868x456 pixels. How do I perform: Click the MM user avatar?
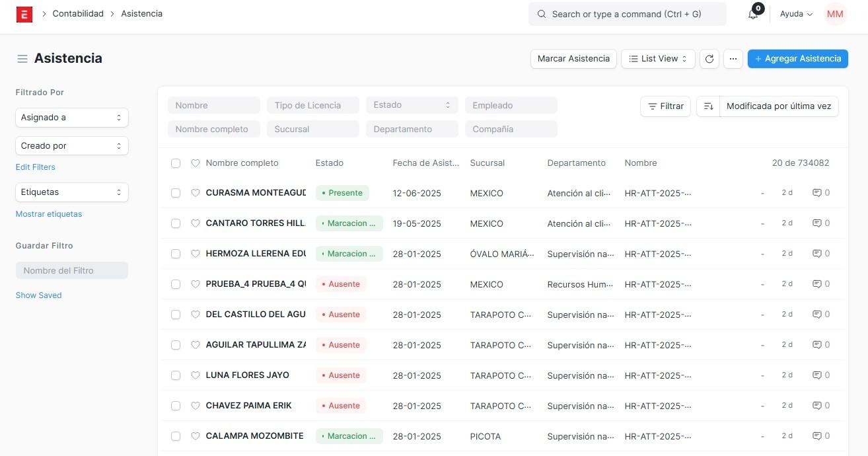(835, 14)
